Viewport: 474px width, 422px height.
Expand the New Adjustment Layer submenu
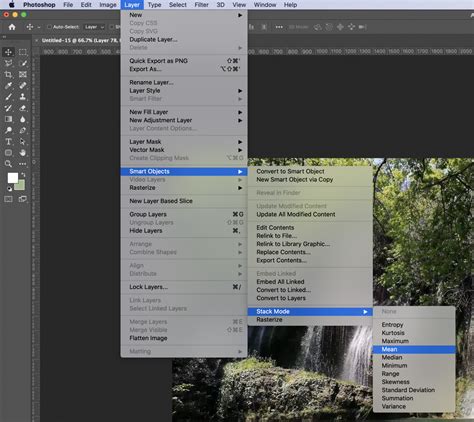[240, 120]
